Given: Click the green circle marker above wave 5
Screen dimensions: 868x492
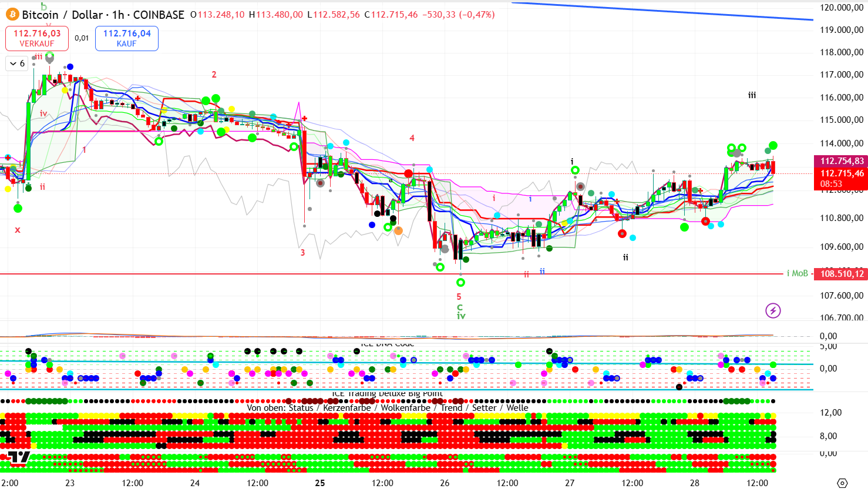Looking at the screenshot, I should pyautogui.click(x=460, y=283).
